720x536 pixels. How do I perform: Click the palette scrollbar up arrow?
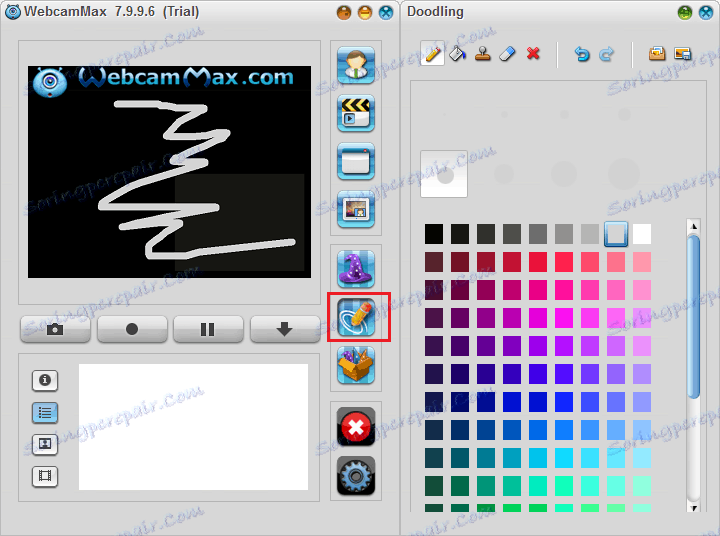(694, 226)
